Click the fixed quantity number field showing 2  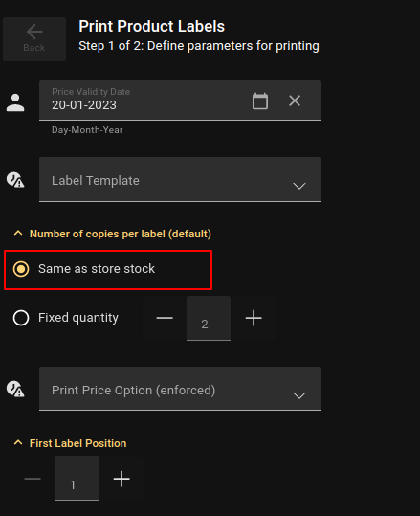tap(209, 318)
